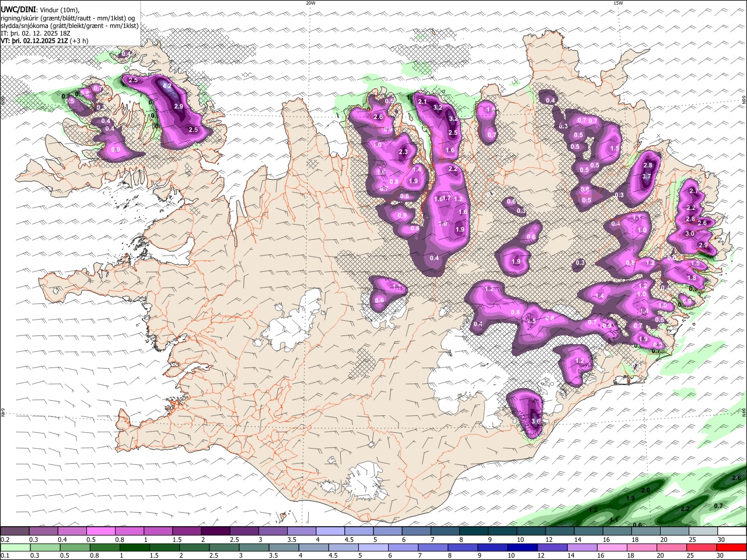Select the crimson 25 mm rain swatch

[702, 547]
